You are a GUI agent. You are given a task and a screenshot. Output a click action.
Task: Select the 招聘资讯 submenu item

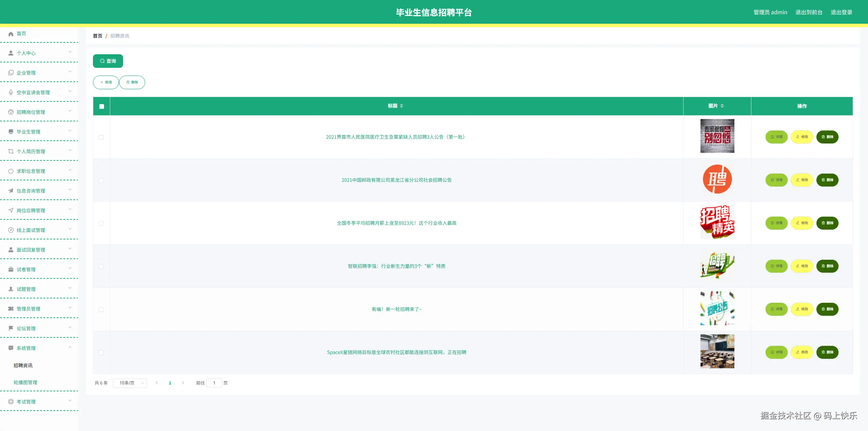[x=23, y=365]
